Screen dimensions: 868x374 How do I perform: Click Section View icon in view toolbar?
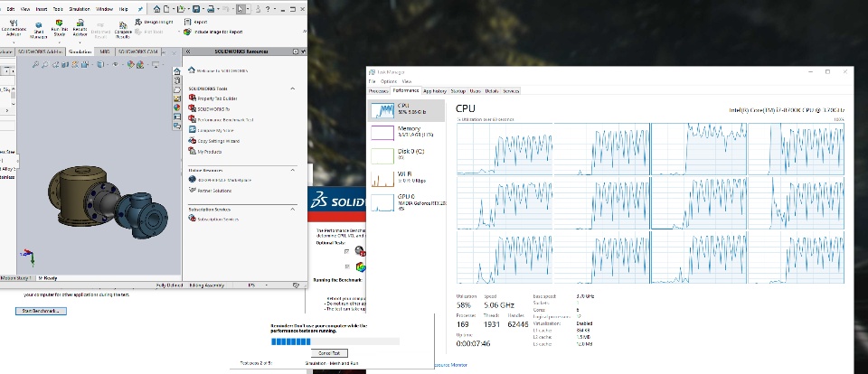[65, 64]
